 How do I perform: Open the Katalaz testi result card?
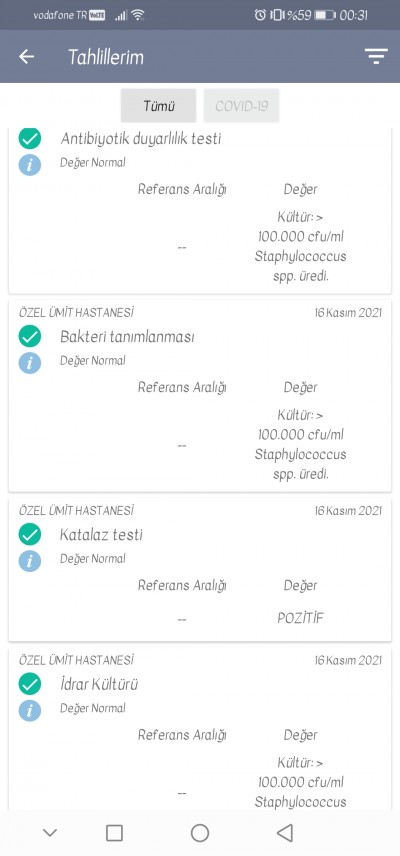click(x=200, y=569)
